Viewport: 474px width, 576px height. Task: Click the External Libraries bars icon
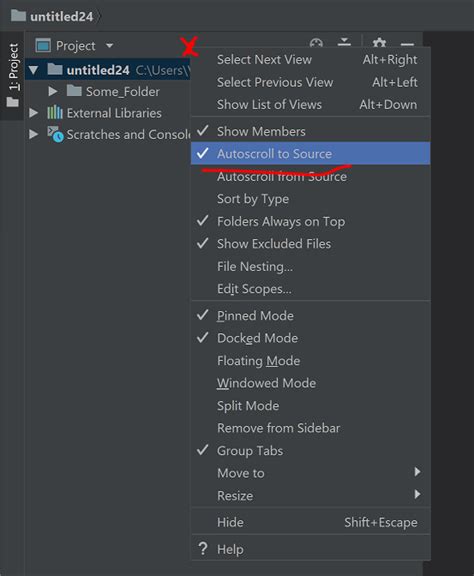coord(55,112)
